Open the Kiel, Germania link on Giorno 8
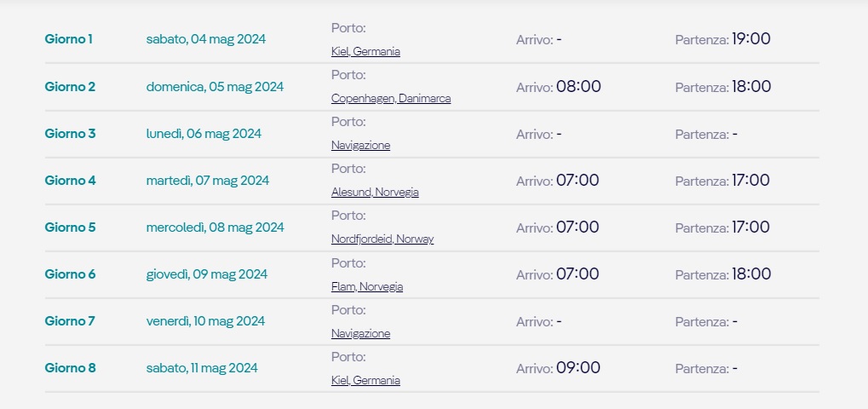Viewport: 868px width, 409px height. pos(365,380)
